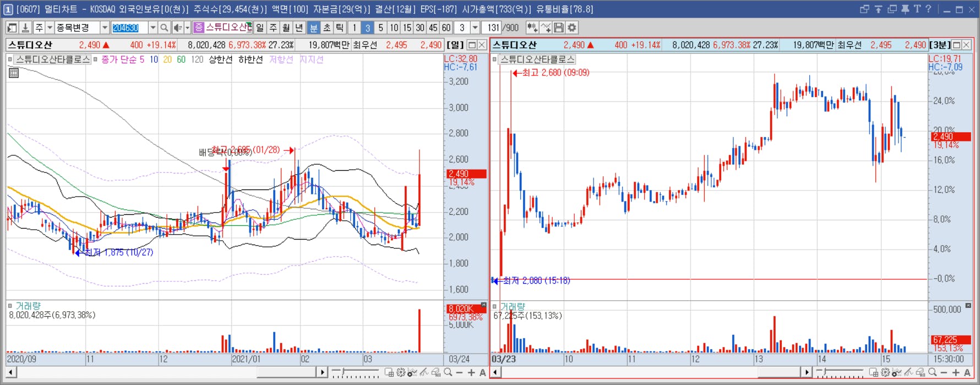This screenshot has width=980, height=385.
Task: Select the 5-minute interval button
Action: pos(381,28)
